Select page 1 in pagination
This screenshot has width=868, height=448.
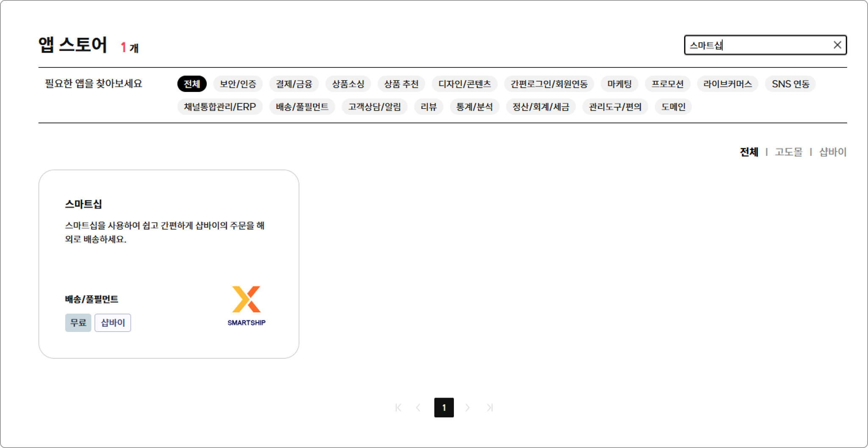pyautogui.click(x=444, y=407)
